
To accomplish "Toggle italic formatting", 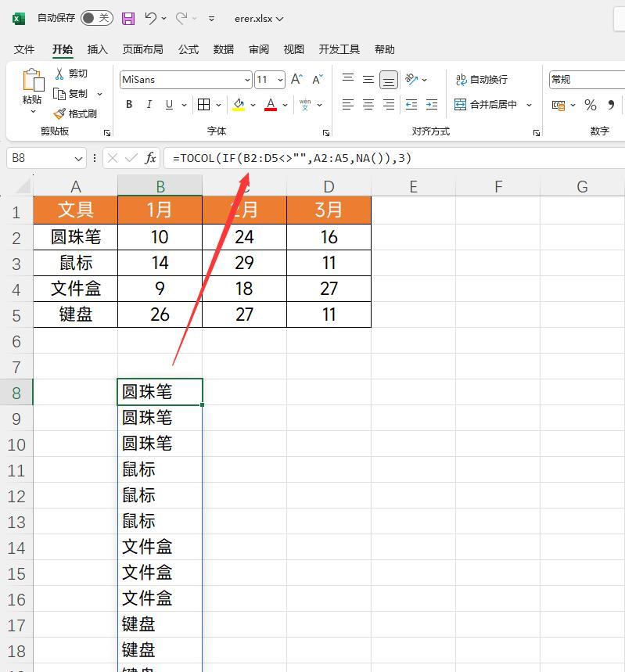I will [x=149, y=105].
